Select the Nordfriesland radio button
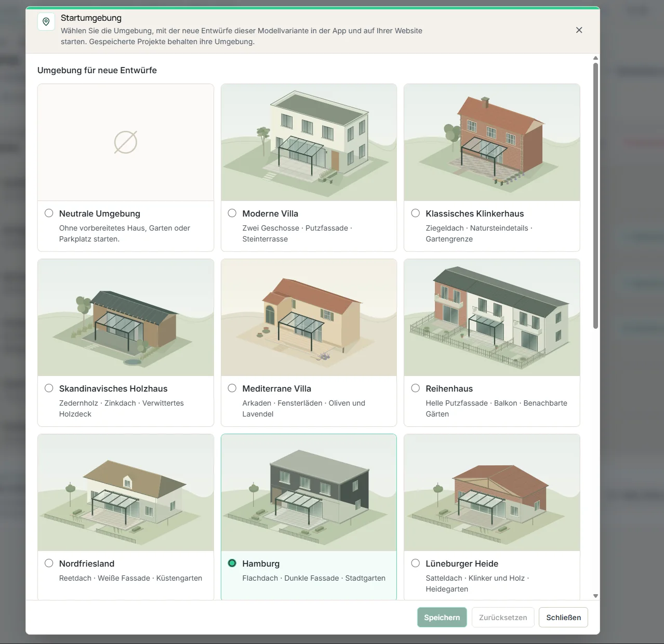 click(x=49, y=563)
